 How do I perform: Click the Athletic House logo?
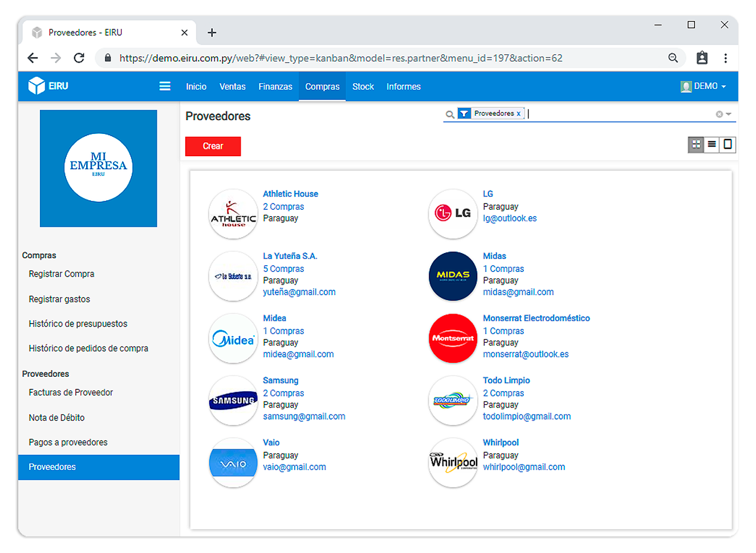(x=233, y=214)
